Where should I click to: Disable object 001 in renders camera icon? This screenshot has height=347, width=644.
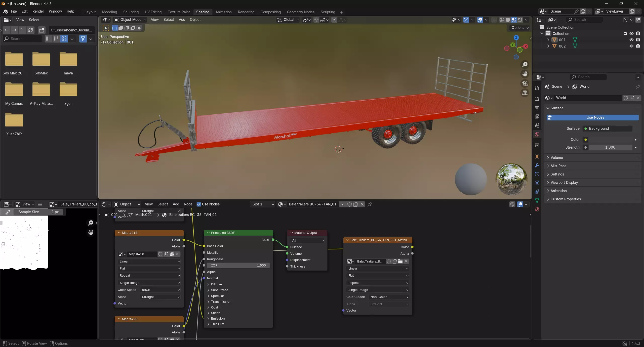pos(638,40)
